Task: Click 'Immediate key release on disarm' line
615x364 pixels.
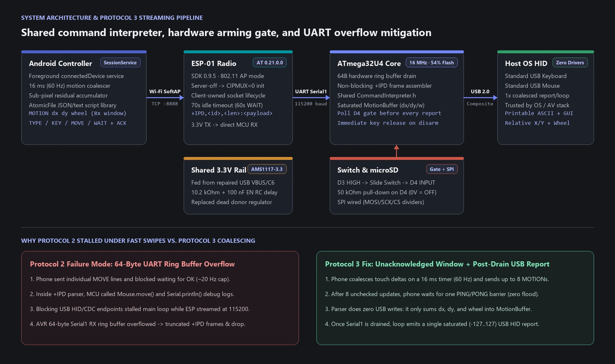Action: pos(388,123)
